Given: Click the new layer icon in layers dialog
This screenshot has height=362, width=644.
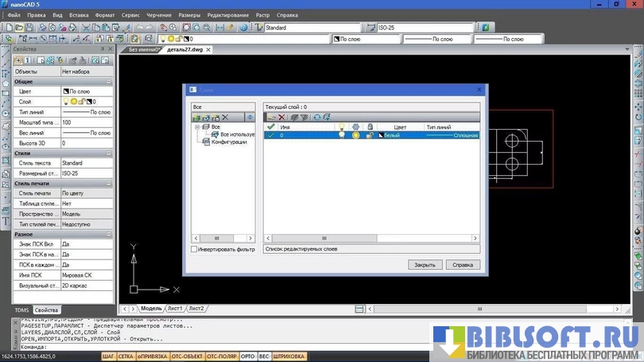Looking at the screenshot, I should click(x=271, y=117).
